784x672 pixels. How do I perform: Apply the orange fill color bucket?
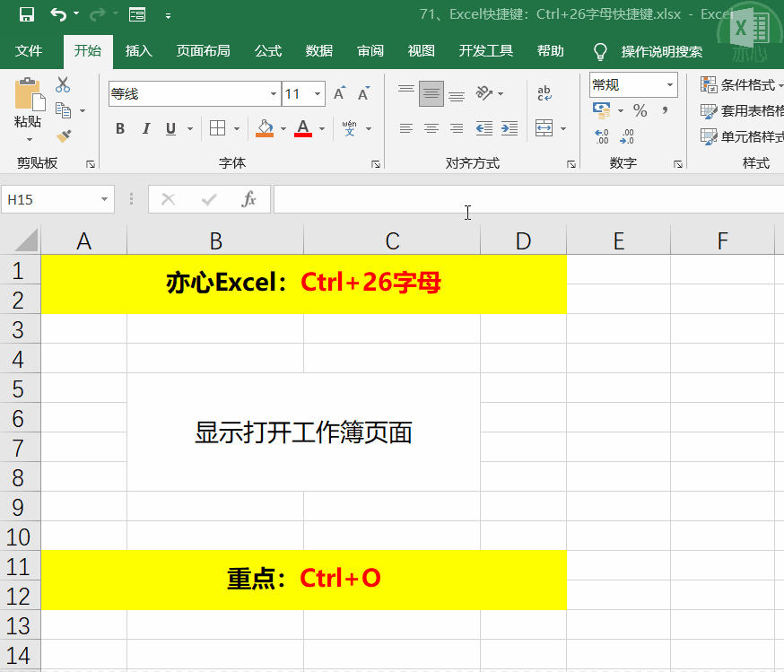[265, 128]
